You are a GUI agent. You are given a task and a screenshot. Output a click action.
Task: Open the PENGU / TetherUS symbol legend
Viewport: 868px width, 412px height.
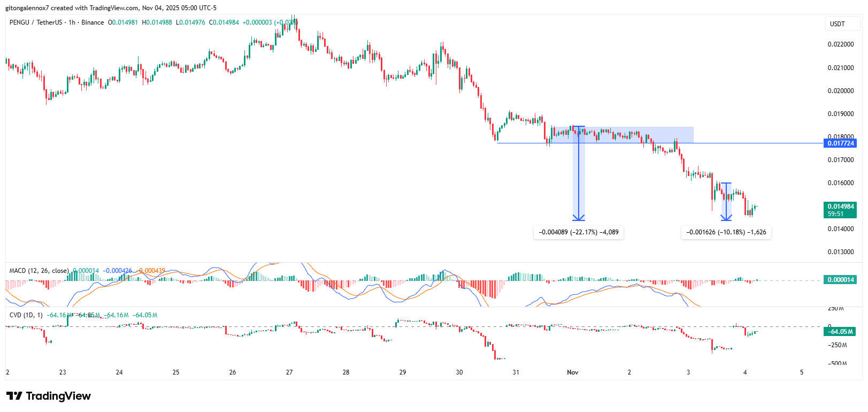56,22
